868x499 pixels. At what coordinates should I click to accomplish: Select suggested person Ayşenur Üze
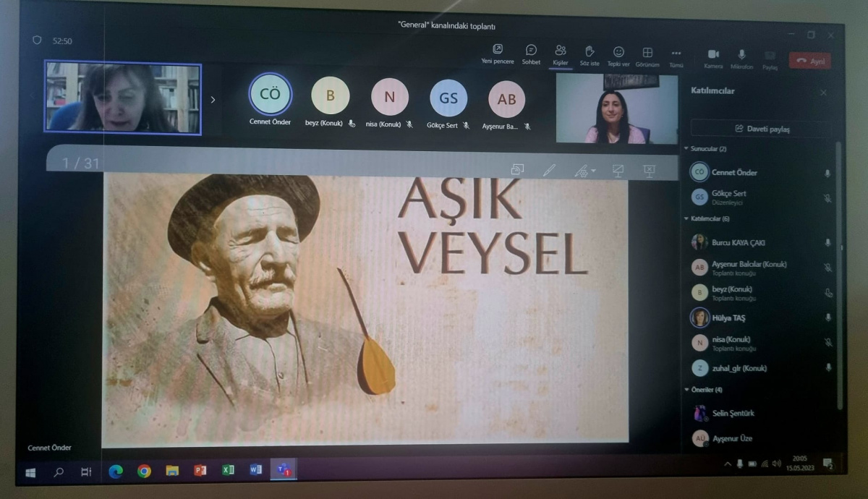761,439
